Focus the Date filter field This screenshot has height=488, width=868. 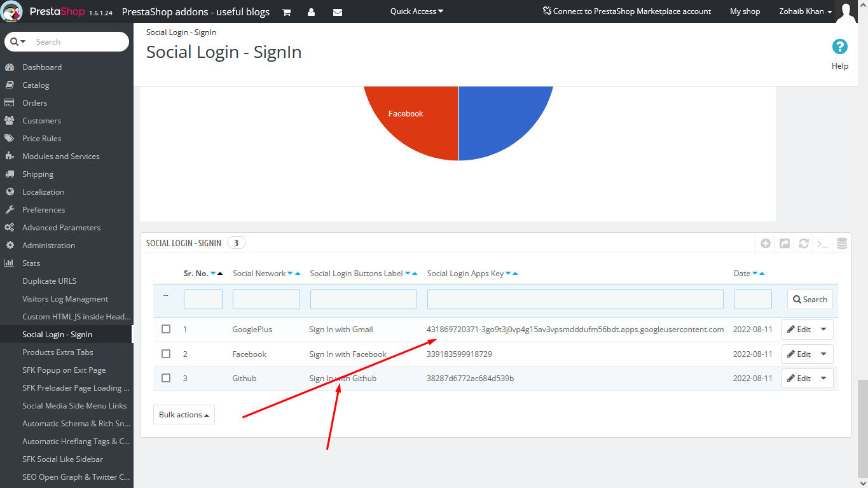(x=752, y=300)
